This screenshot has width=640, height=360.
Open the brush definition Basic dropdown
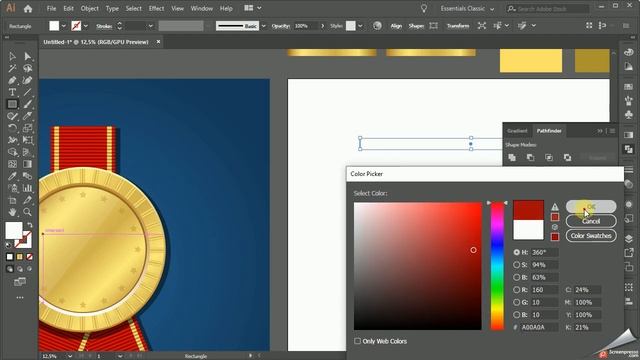(x=263, y=26)
